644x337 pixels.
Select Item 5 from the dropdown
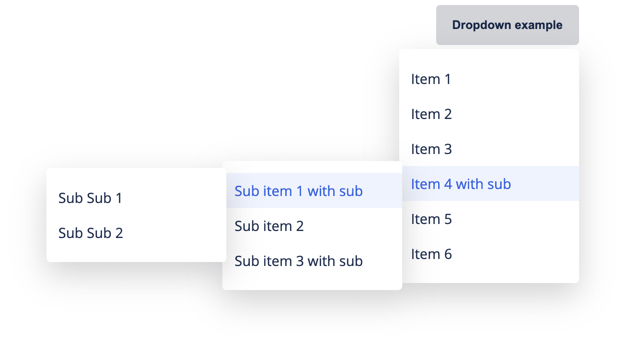[431, 219]
